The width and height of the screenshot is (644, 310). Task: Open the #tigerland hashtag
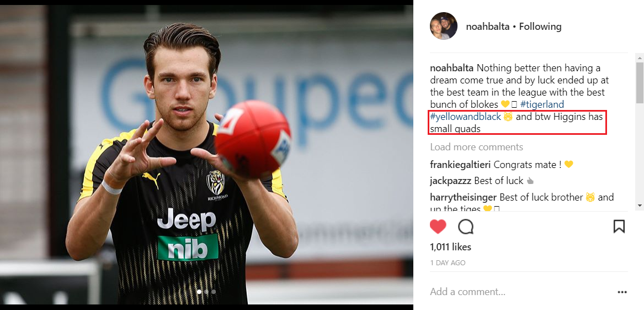(542, 104)
